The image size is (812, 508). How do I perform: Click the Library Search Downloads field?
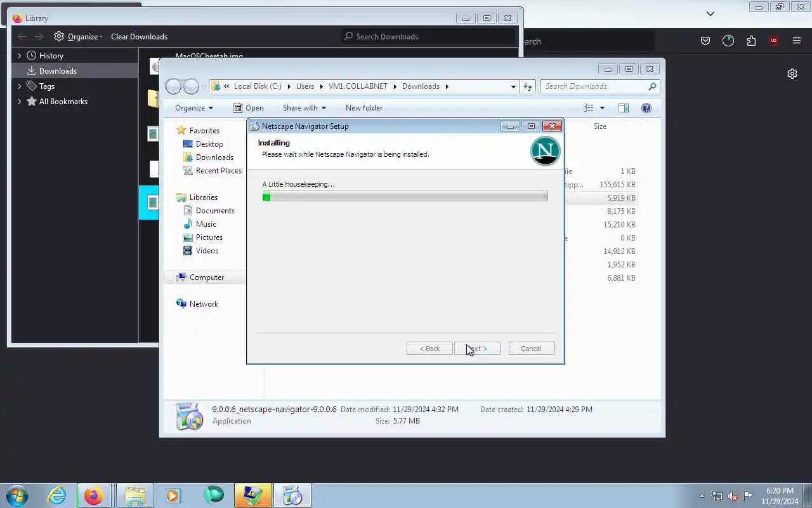(x=428, y=37)
